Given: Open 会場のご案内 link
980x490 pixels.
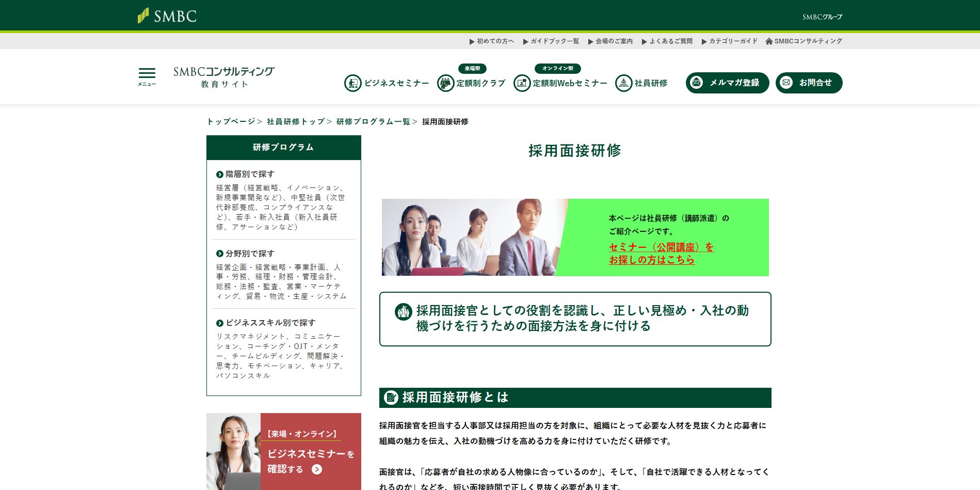Looking at the screenshot, I should [x=614, y=41].
